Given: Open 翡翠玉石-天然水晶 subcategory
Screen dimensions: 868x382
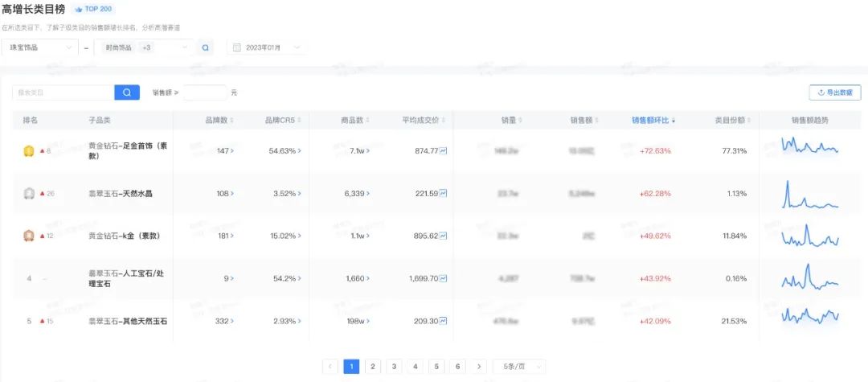Looking at the screenshot, I should point(120,193).
